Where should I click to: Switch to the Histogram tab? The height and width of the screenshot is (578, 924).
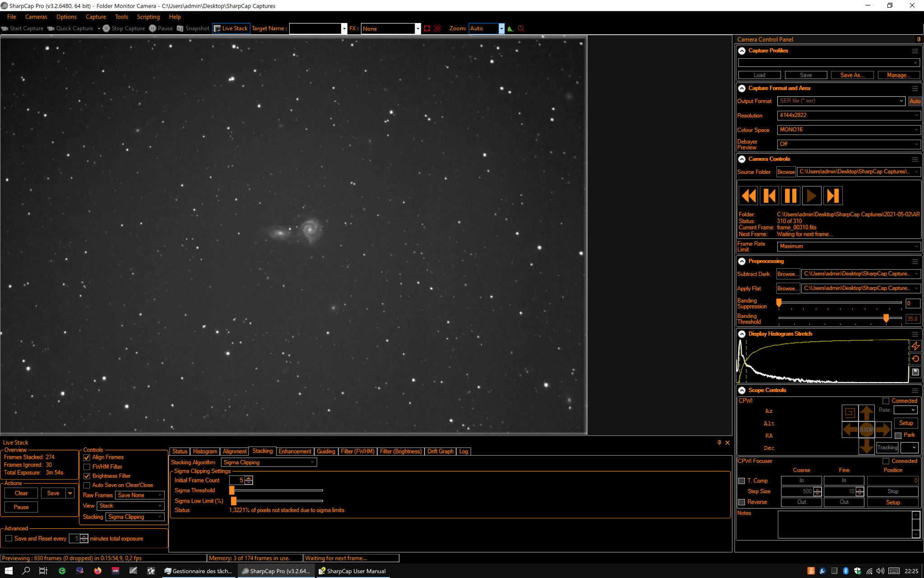tap(205, 452)
